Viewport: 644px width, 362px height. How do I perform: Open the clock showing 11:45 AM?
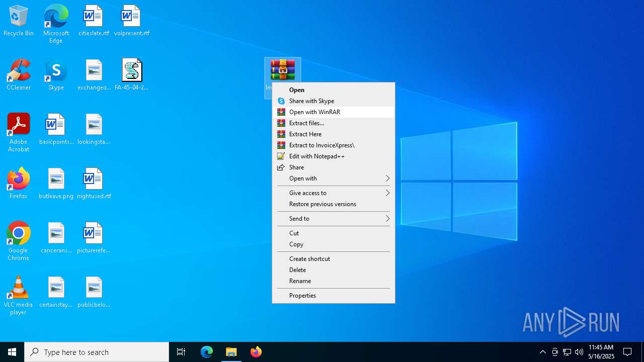click(601, 352)
